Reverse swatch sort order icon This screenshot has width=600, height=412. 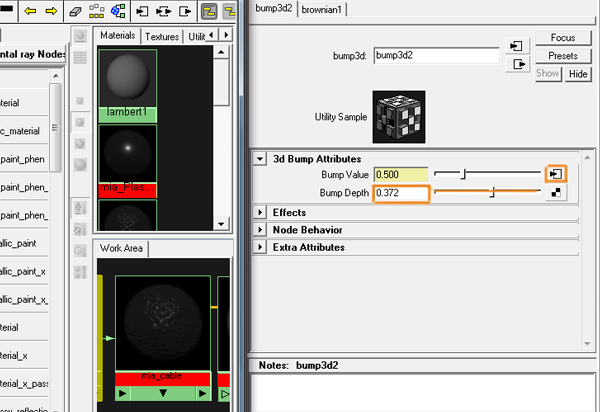tap(80, 272)
